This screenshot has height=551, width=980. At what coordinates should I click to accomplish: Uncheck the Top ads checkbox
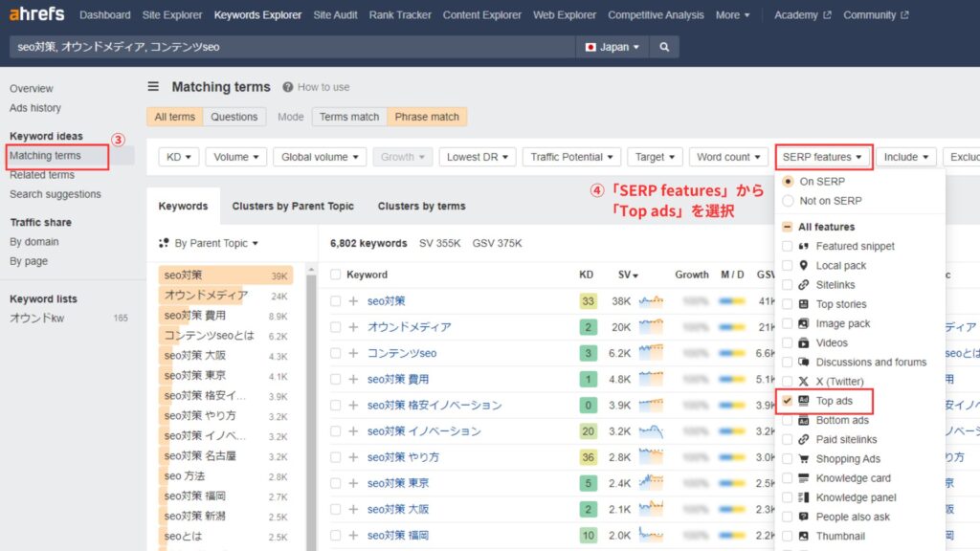(x=787, y=401)
